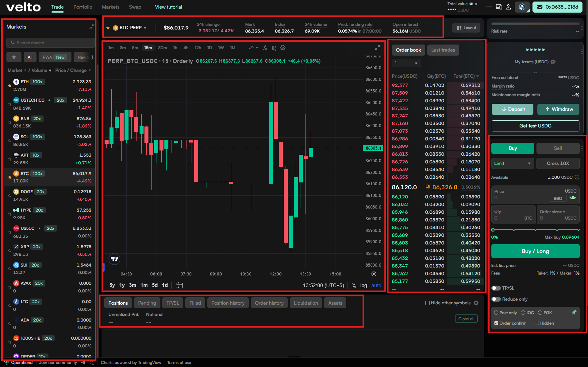
Task: Open the Arbitrum network selector icon
Action: tap(522, 7)
